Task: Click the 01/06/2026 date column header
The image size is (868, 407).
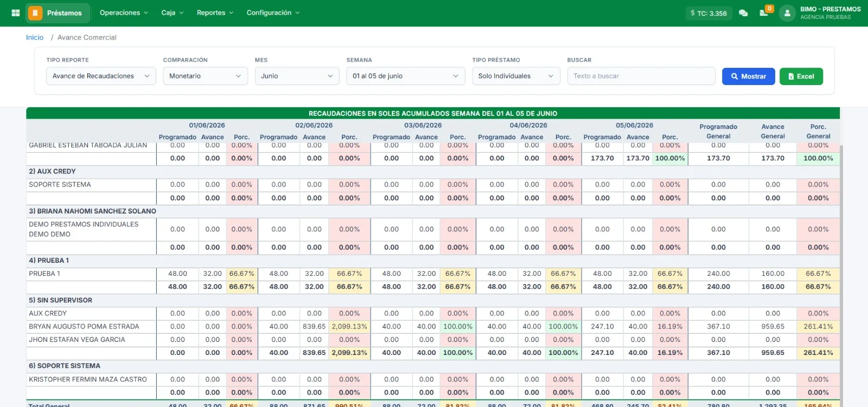Action: point(207,125)
